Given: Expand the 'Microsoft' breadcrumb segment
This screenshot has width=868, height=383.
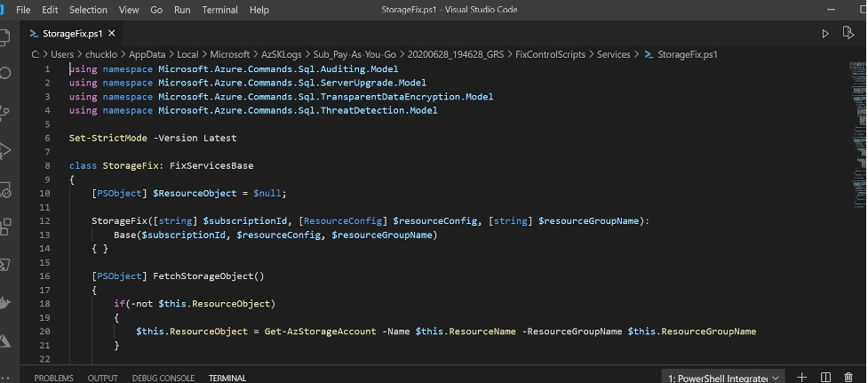Looking at the screenshot, I should click(x=230, y=54).
